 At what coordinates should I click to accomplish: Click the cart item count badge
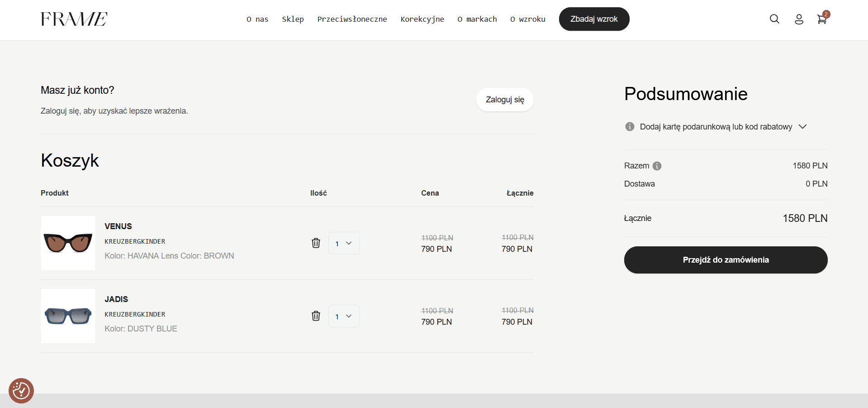tap(826, 14)
